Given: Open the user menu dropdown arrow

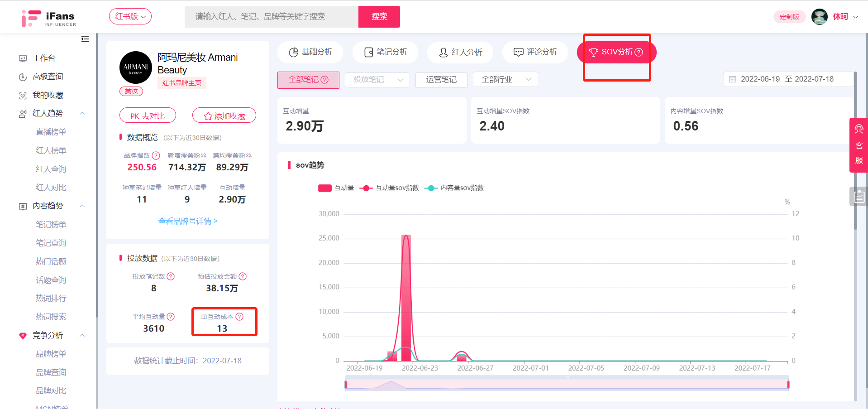Looking at the screenshot, I should [x=855, y=17].
